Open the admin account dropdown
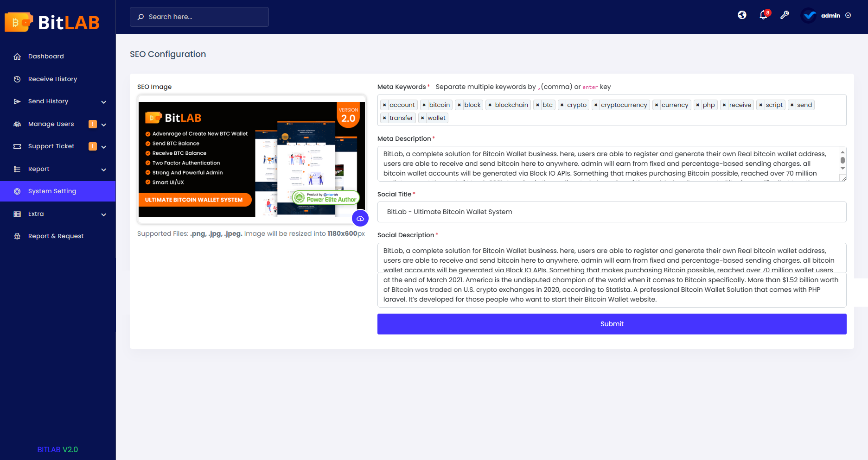 coord(830,15)
